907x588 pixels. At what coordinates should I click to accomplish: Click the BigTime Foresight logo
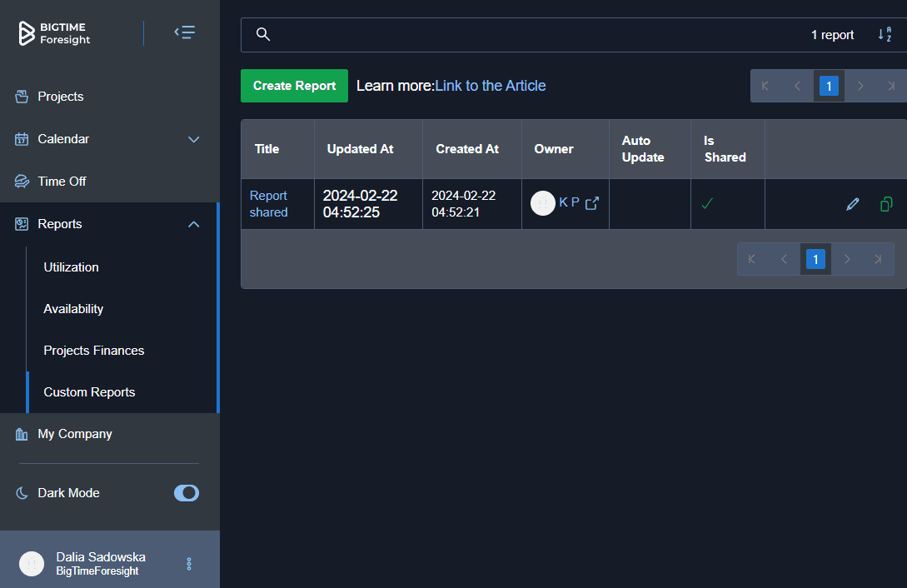[x=53, y=32]
